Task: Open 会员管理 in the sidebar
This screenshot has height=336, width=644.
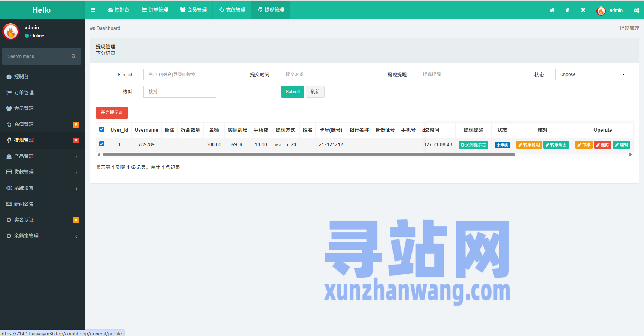Action: pyautogui.click(x=42, y=108)
